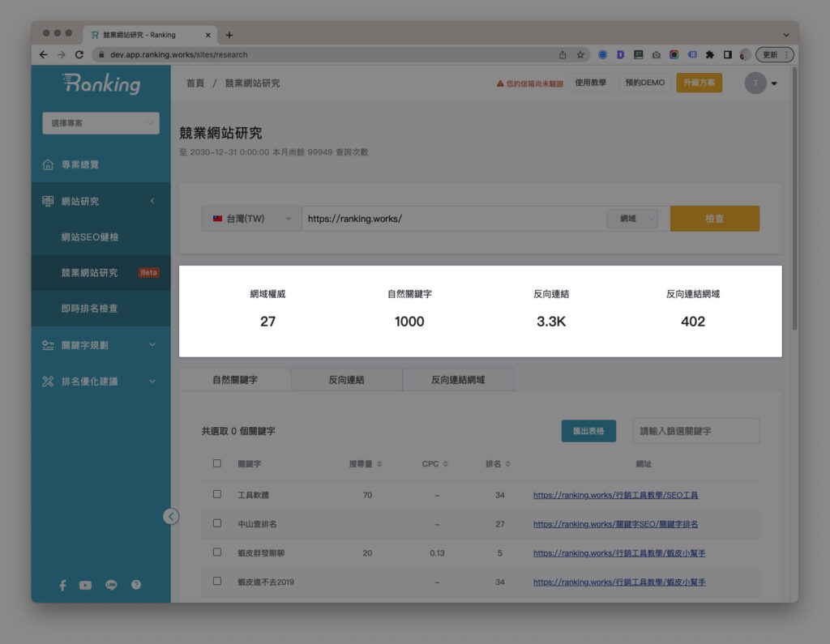The width and height of the screenshot is (830, 644).
Task: Click the 關鍵字規劃 sidebar icon
Action: [48, 345]
